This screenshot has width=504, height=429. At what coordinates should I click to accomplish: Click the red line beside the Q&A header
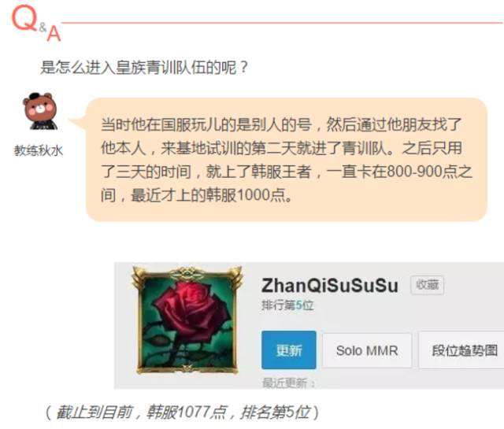tap(282, 23)
